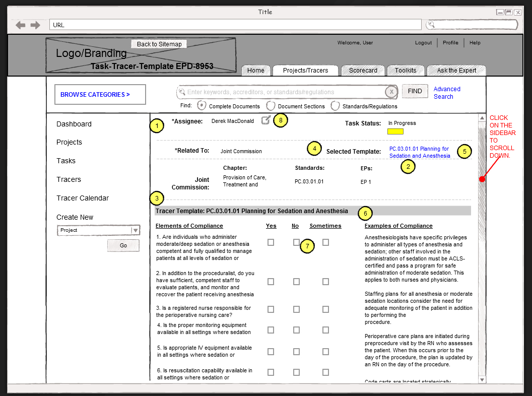Open the Toolkits tab
Viewport: 532px width, 396px height.
406,70
